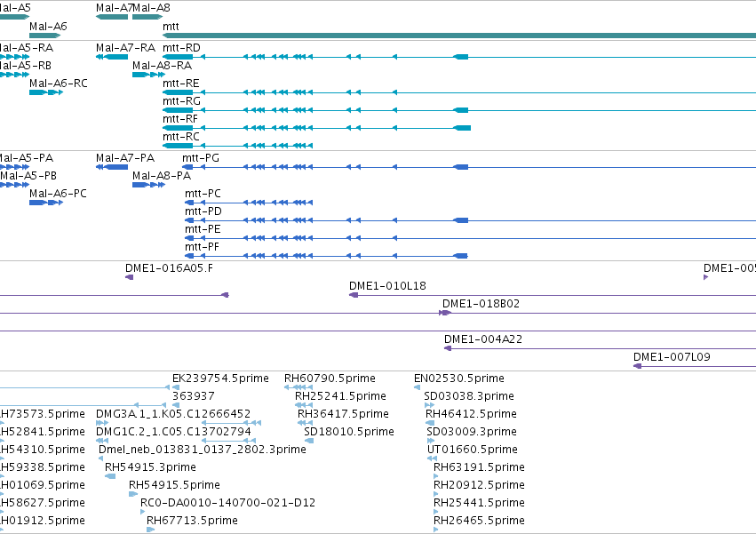Click the mtt-PE protein label
The image size is (756, 534).
pyautogui.click(x=203, y=229)
